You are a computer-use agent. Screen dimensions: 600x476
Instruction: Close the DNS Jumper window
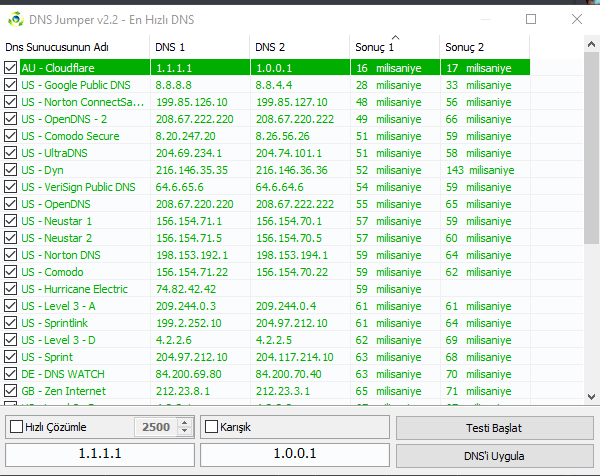click(577, 19)
